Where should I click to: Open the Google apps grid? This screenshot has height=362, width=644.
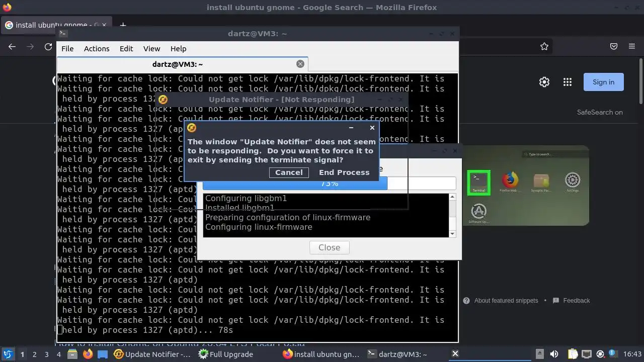click(568, 82)
